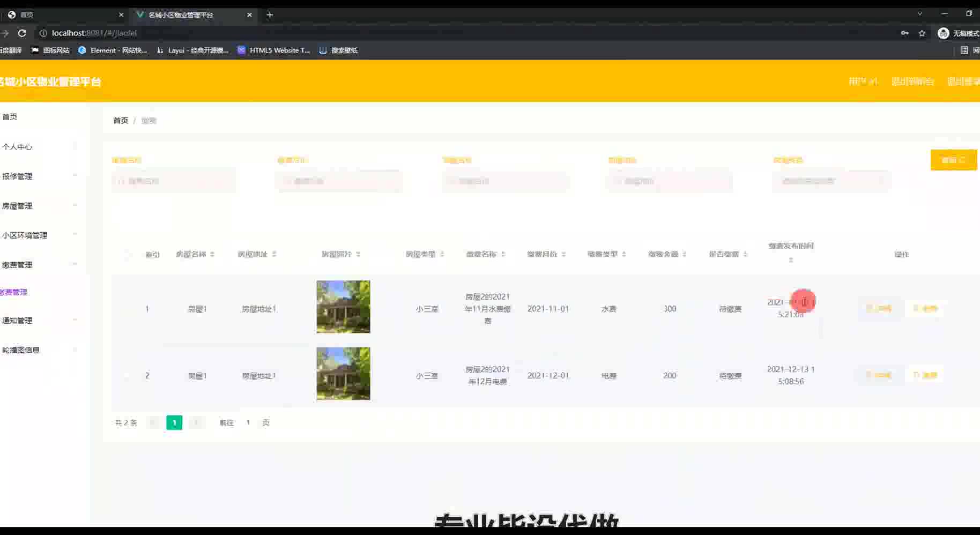980x535 pixels.
Task: Click the amount 200 cell
Action: coord(670,376)
